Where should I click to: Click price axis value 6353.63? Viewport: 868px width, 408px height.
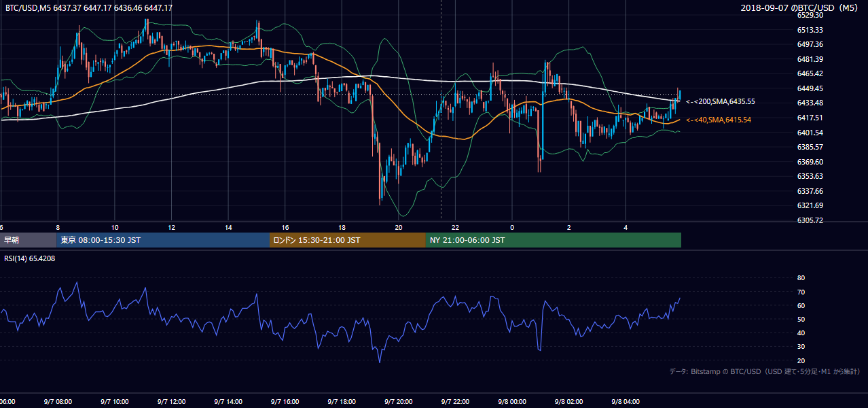tap(810, 176)
